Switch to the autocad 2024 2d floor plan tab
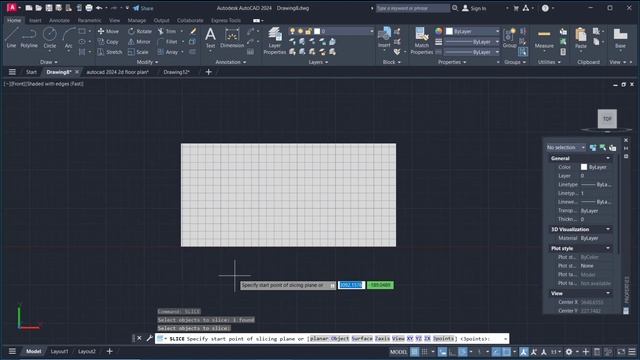This screenshot has height=360, width=640. (x=118, y=72)
